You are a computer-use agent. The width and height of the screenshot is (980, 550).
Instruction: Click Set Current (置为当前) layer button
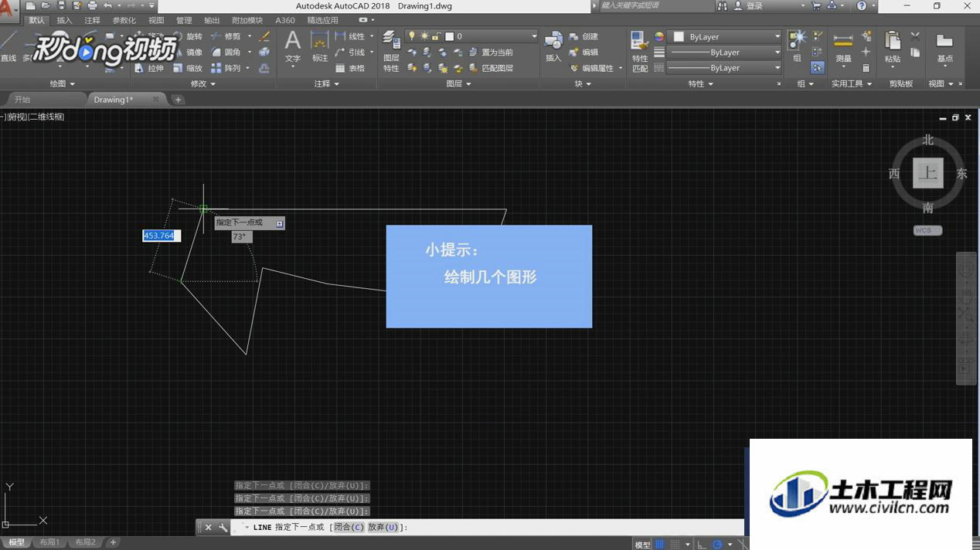(491, 53)
